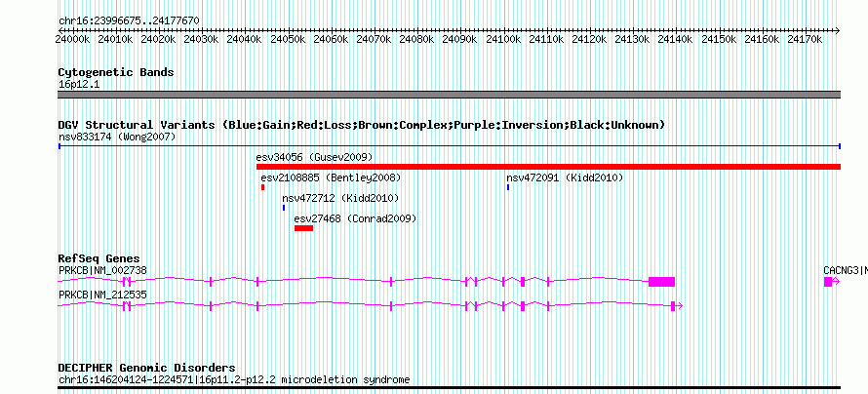Click the blue nsv472091 gain glyph
The height and width of the screenshot is (394, 868).
[x=507, y=187]
